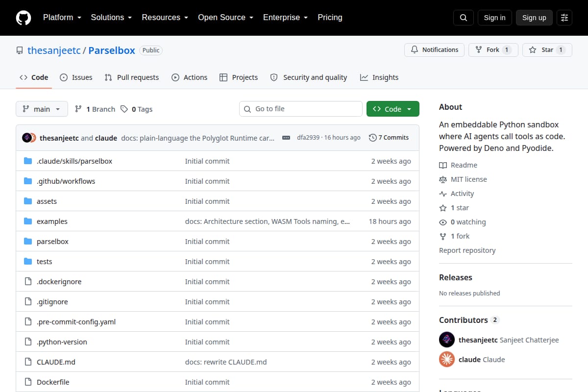This screenshot has width=588, height=392.
Task: View the 1 fork link
Action: 454,236
